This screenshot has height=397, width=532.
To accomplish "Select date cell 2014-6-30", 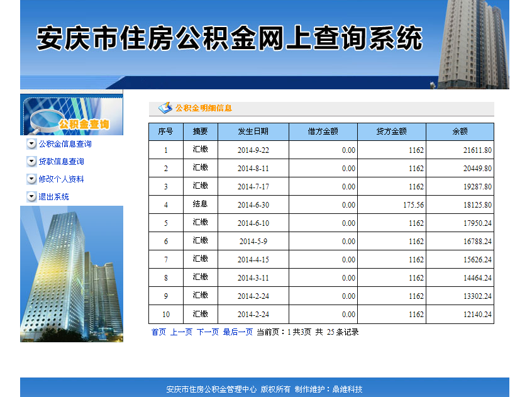I will pos(253,205).
